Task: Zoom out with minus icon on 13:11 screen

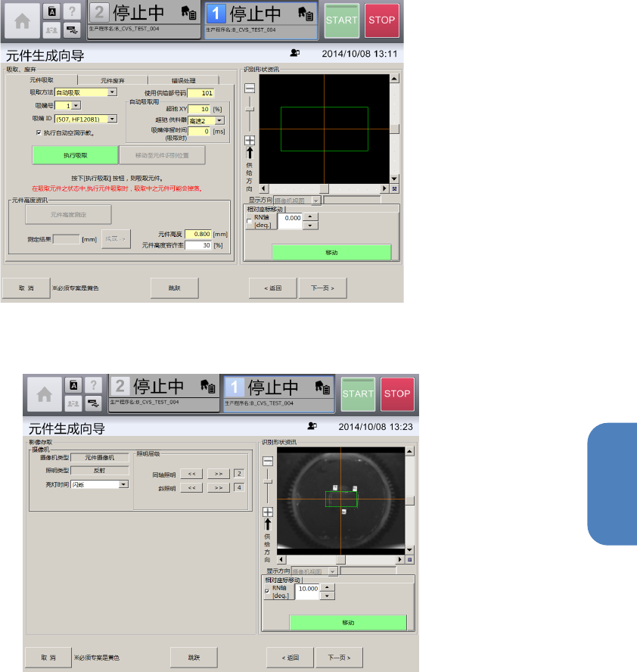Action: point(250,89)
